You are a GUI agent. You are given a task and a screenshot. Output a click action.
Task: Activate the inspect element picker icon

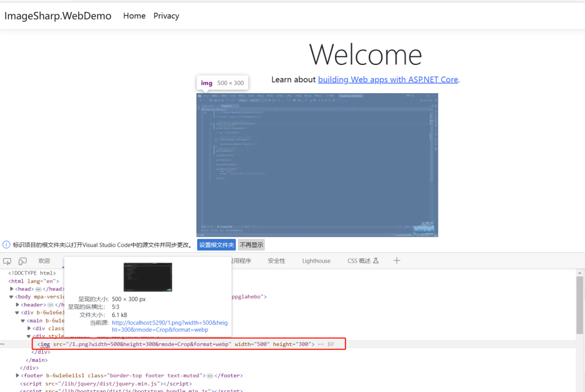coord(7,261)
